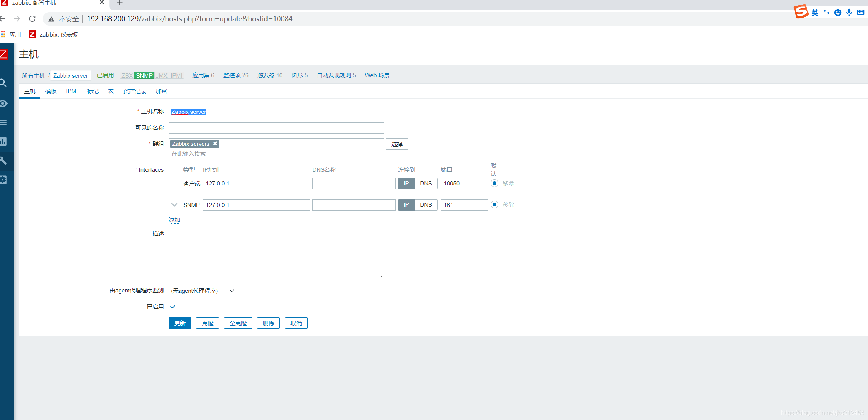868x420 pixels.
Task: Uncheck the 已启用 enabled checkbox
Action: tap(172, 307)
